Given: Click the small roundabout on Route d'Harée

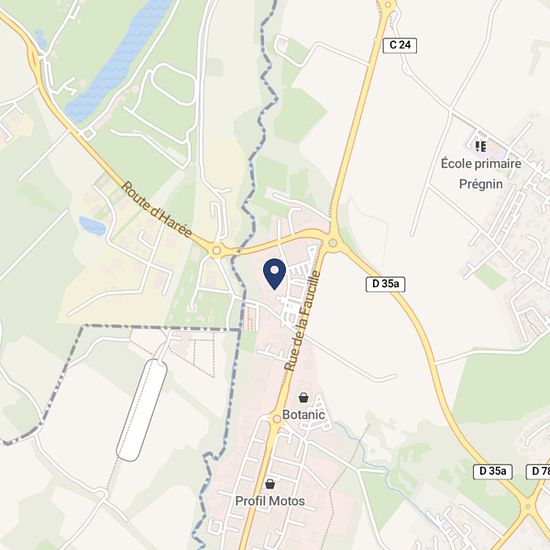Looking at the screenshot, I should point(217,250).
